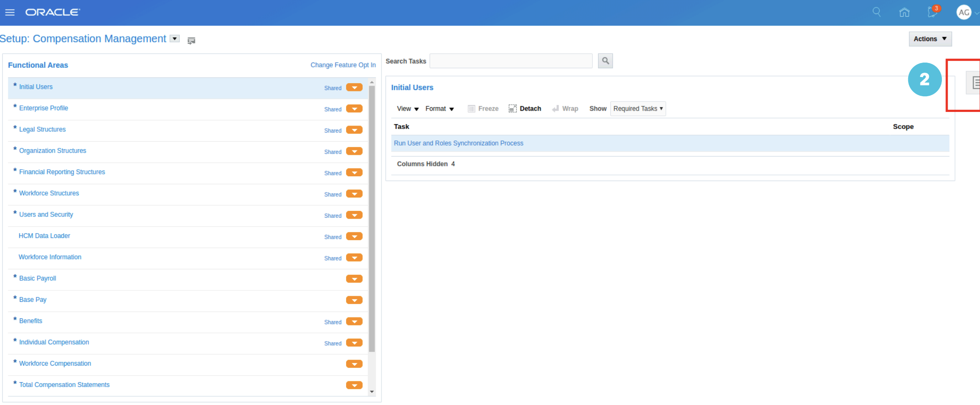Click the Setup Compensation Management title

[x=83, y=38]
